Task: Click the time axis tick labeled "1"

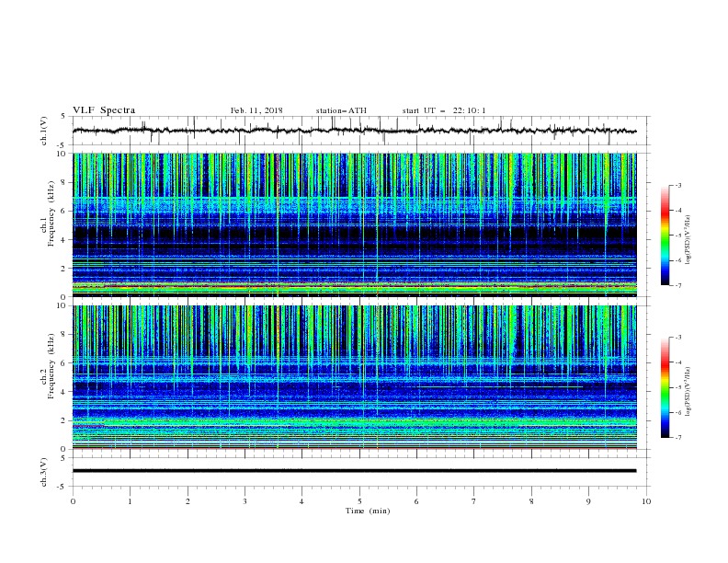Action: click(x=130, y=501)
